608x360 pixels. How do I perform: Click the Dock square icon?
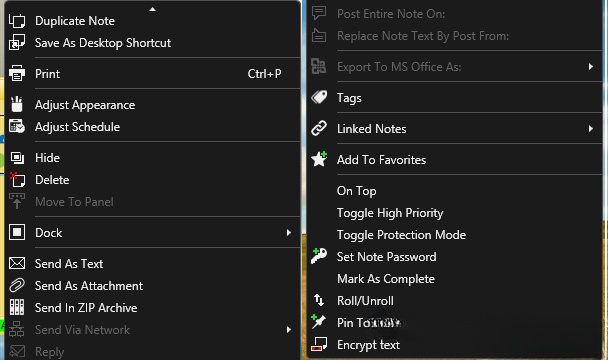pos(17,232)
